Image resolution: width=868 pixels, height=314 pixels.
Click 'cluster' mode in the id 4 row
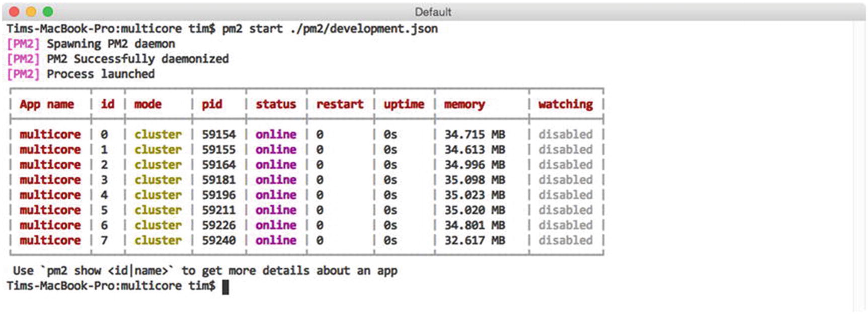pos(157,195)
